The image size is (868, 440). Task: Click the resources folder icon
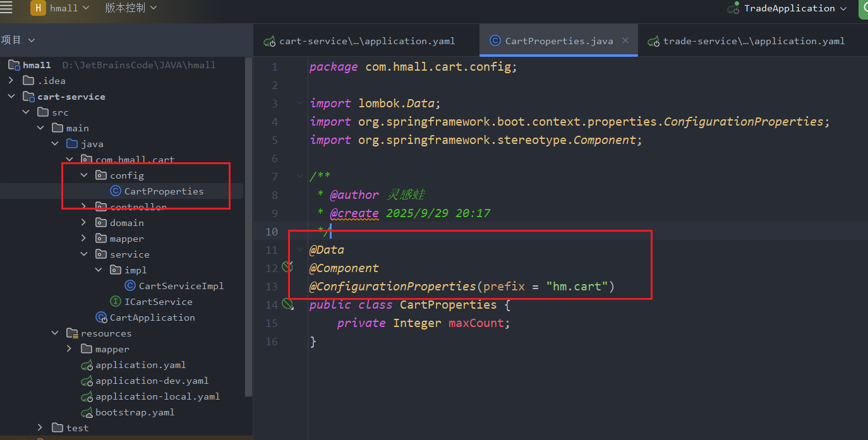(x=72, y=333)
